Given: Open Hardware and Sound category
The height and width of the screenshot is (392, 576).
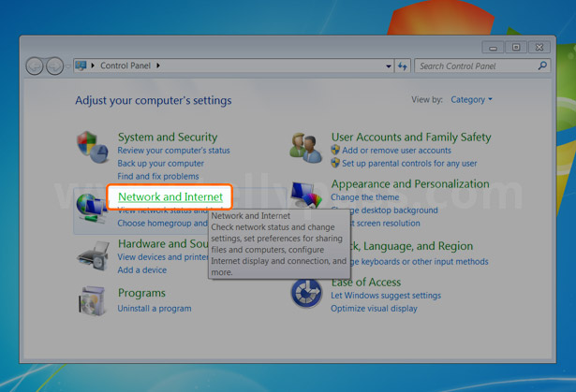Looking at the screenshot, I should click(163, 244).
